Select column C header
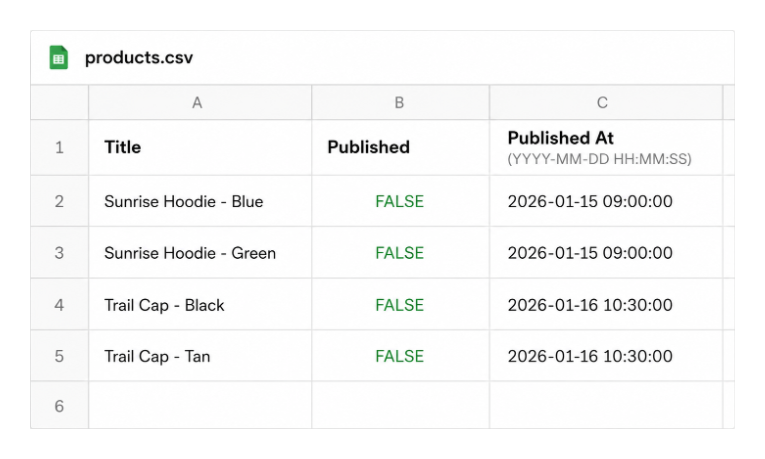This screenshot has width=765, height=459. (x=606, y=102)
